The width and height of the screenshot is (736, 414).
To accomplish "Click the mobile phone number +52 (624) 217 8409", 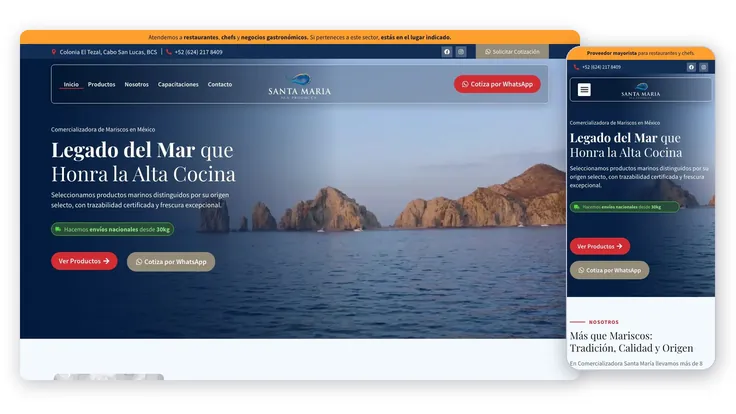I will tap(601, 67).
